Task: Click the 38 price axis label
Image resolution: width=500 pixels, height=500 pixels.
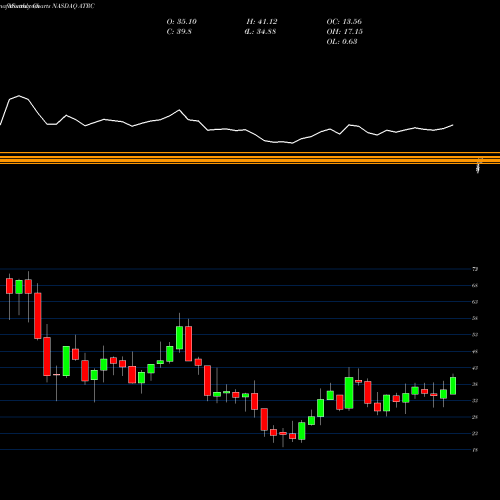Action: 475,384
